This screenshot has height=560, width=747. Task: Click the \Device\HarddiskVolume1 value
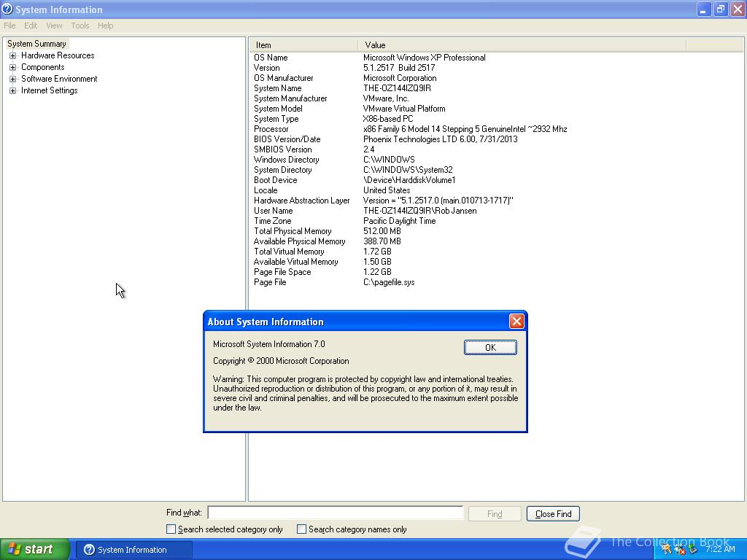(x=409, y=180)
